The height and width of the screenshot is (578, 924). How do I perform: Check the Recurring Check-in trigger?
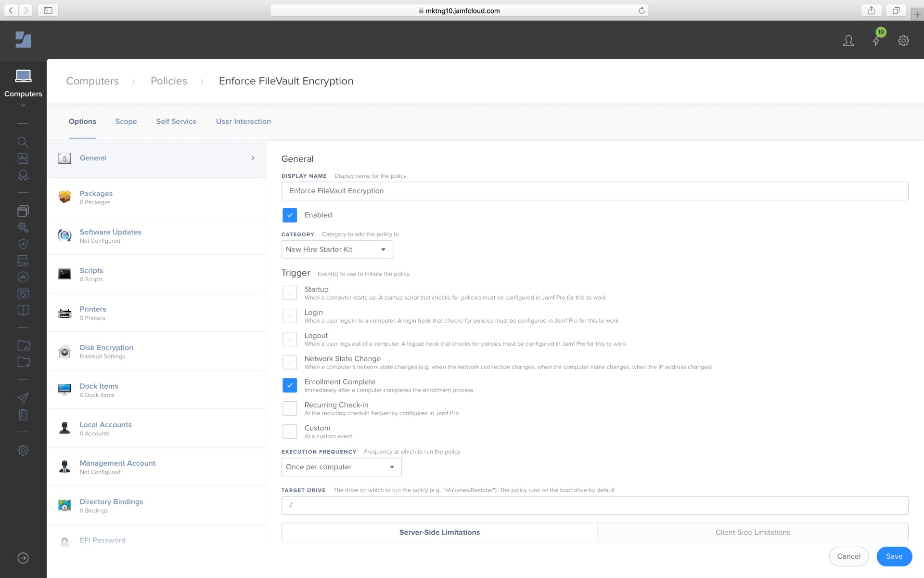tap(289, 408)
